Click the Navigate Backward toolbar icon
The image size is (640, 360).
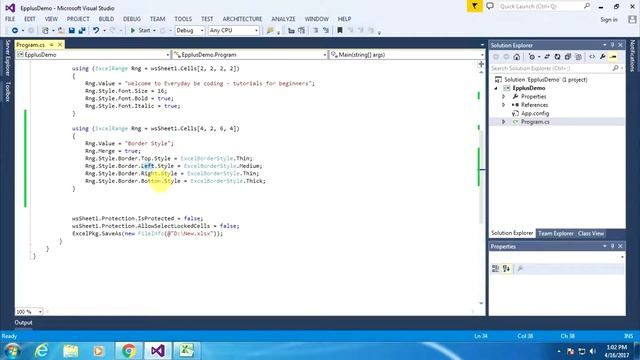(15, 31)
